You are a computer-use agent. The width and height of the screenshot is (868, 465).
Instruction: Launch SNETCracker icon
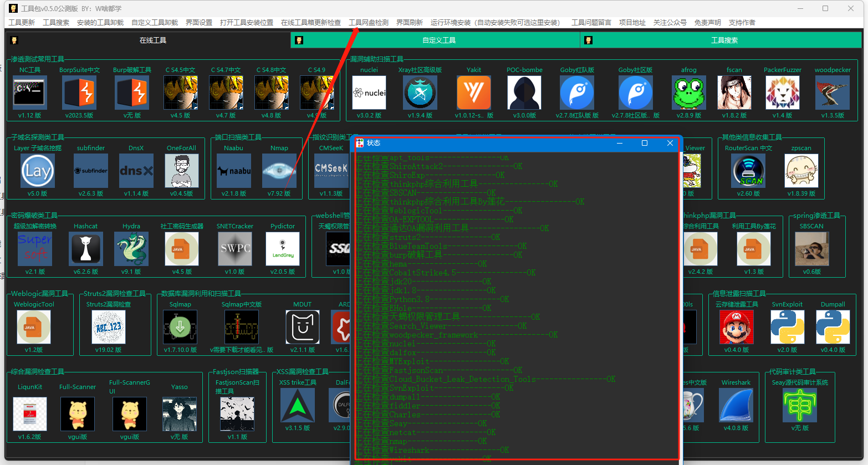[235, 249]
